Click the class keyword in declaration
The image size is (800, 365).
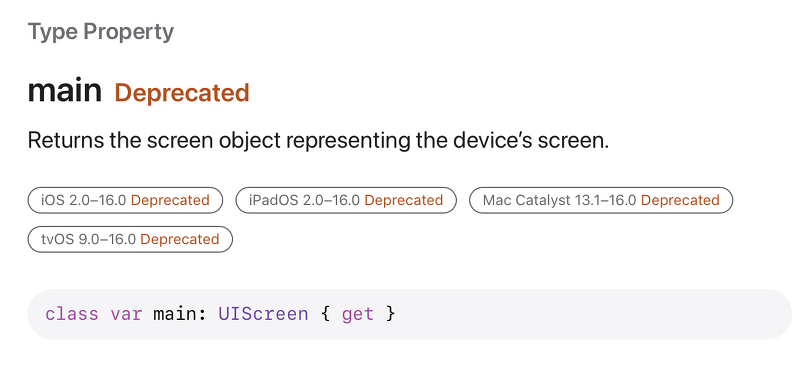point(72,313)
